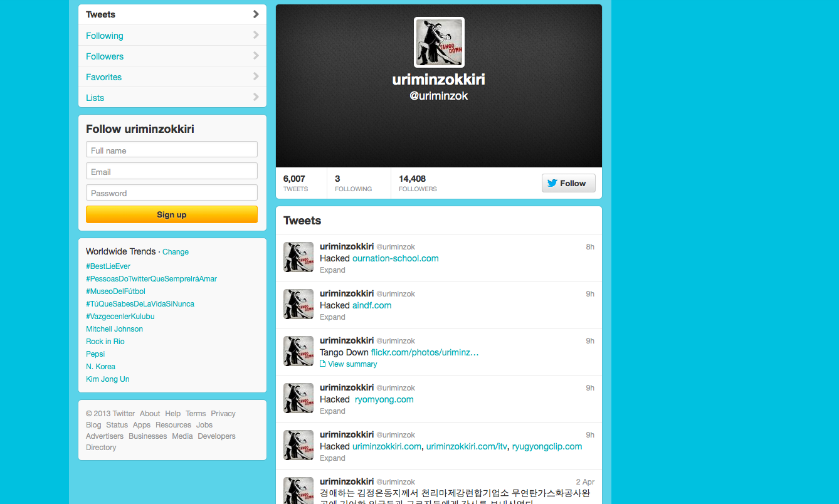Open the Following sidebar tab
Image resolution: width=839 pixels, height=504 pixels.
[172, 36]
